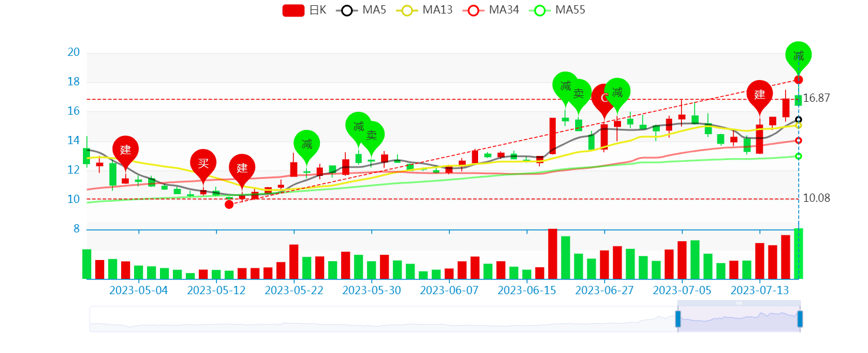Click the 2023-06-15 date label

click(527, 290)
